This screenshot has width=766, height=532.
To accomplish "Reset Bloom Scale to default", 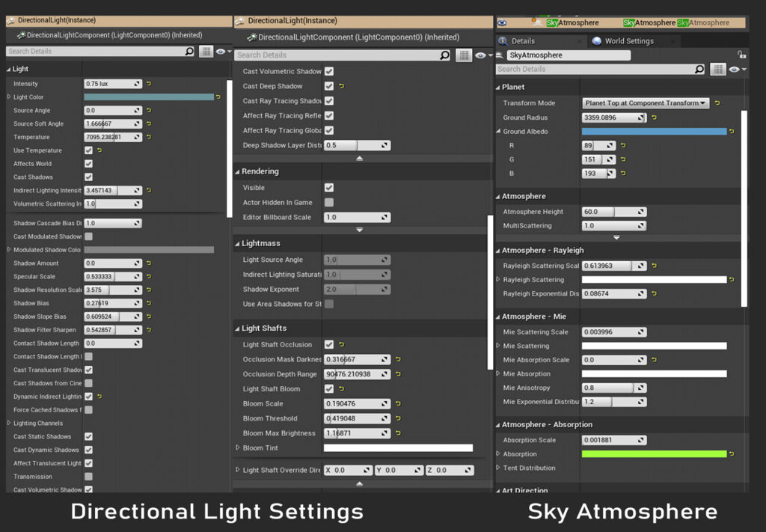I will coord(398,403).
